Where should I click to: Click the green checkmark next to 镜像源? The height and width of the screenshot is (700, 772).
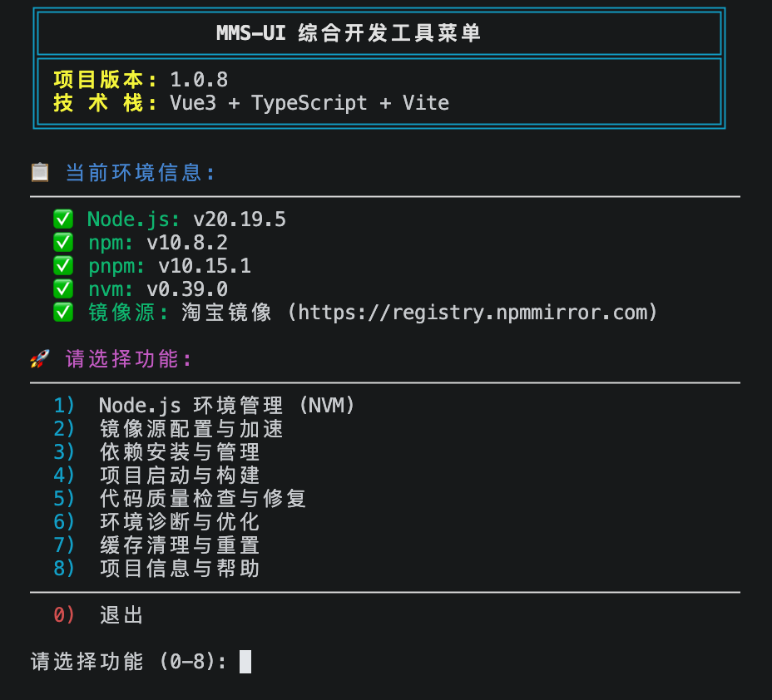(x=63, y=312)
